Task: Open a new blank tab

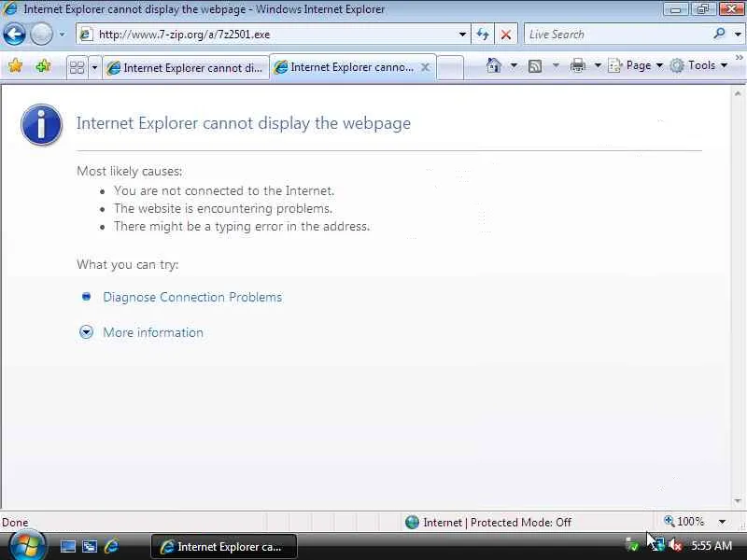Action: point(450,67)
